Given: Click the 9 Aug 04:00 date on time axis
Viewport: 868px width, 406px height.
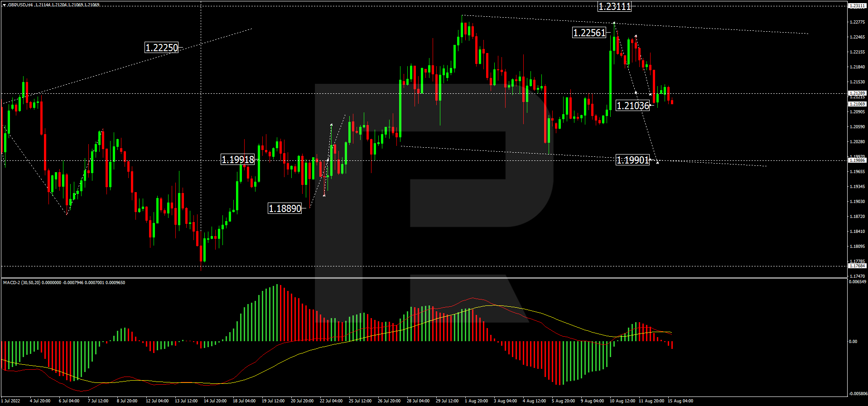Looking at the screenshot, I should (592, 401).
